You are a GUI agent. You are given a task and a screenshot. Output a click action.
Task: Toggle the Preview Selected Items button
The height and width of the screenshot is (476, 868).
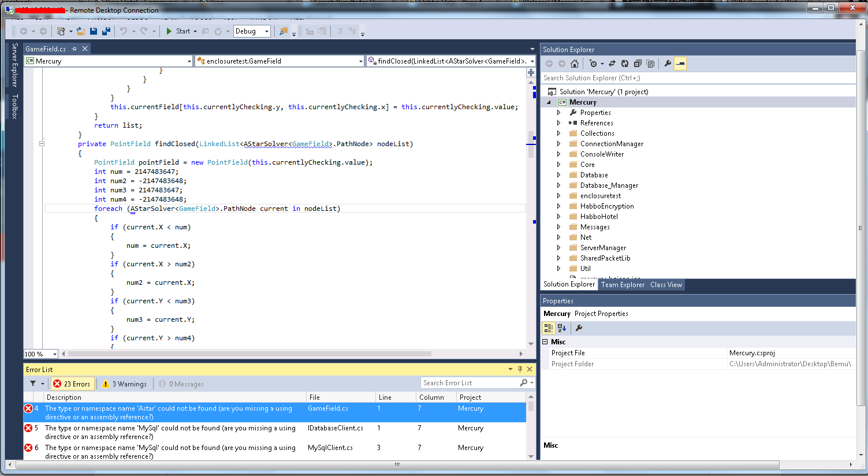pyautogui.click(x=680, y=64)
